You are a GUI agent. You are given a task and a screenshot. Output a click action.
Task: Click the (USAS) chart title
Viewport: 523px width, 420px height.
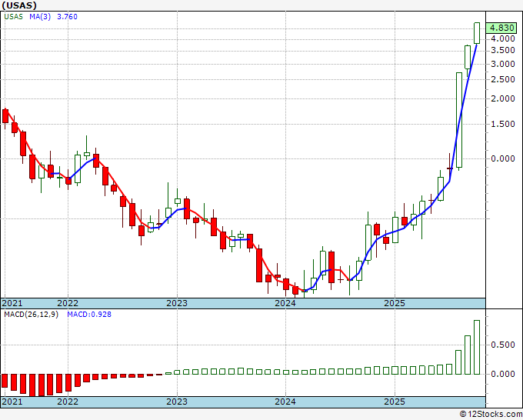pos(19,5)
